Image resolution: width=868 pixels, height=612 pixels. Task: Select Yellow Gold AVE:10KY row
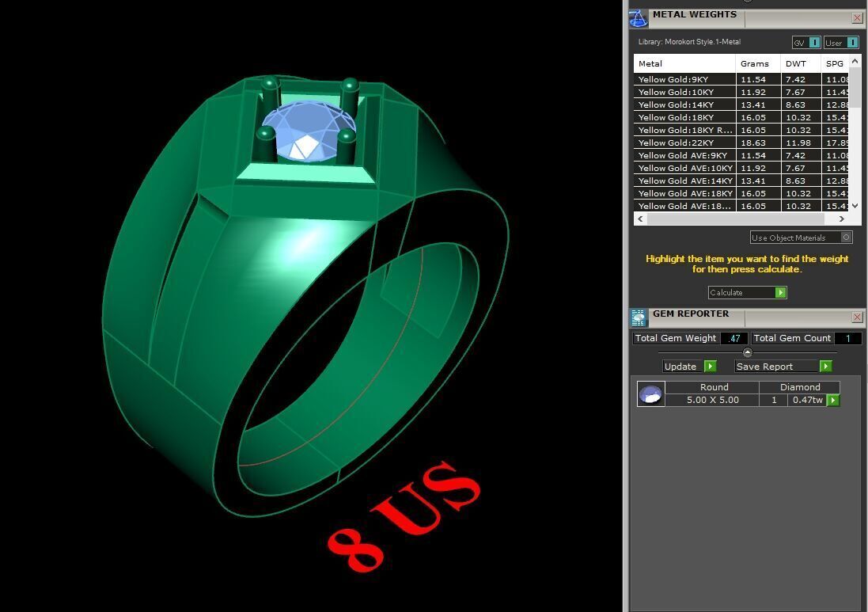pos(741,169)
